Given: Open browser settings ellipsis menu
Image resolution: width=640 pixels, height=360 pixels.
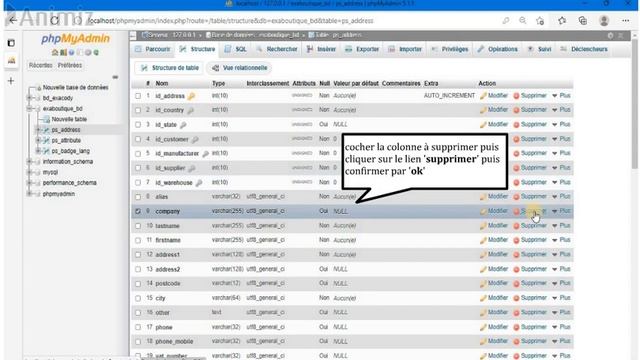Looking at the screenshot, I should 626,20.
